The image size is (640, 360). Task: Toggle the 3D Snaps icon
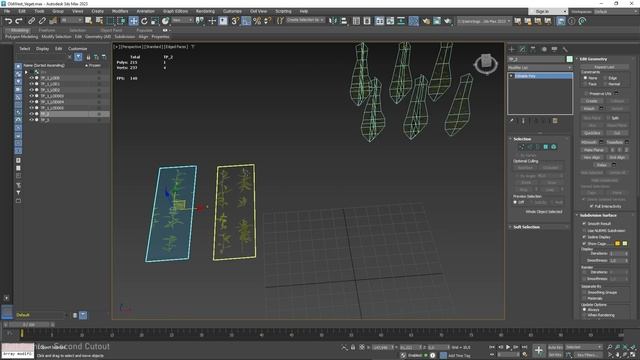click(235, 21)
